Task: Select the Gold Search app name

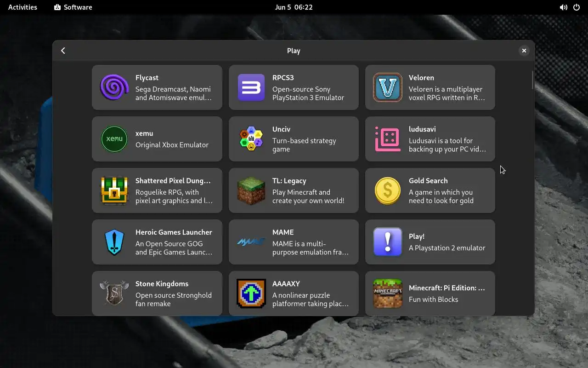Action: point(428,181)
